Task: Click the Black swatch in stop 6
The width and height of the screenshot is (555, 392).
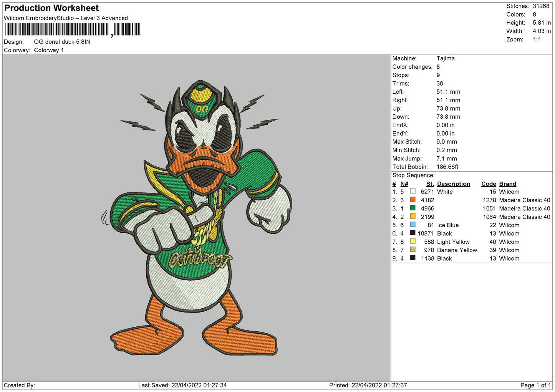Action: pos(413,233)
